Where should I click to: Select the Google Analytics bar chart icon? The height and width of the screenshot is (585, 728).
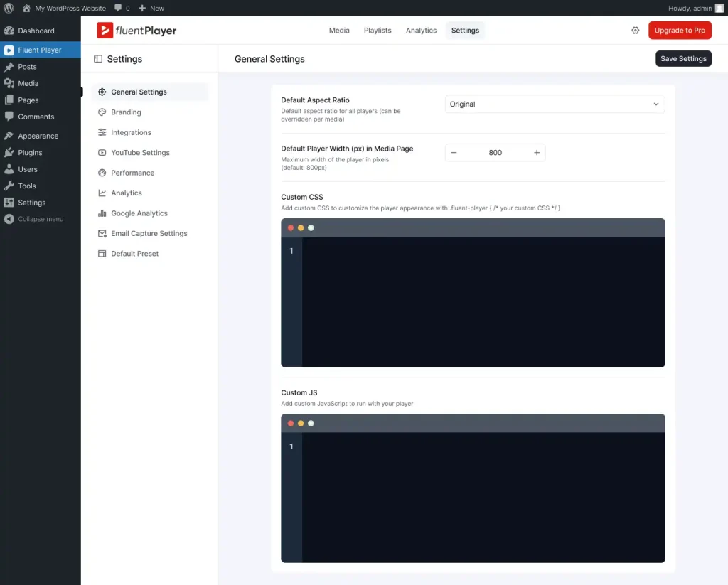(102, 213)
